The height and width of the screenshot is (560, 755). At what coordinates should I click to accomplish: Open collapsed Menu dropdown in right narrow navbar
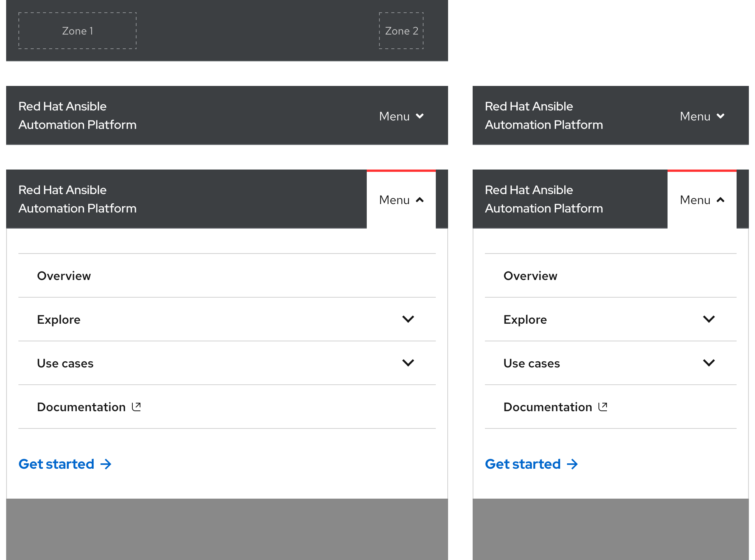(x=702, y=116)
